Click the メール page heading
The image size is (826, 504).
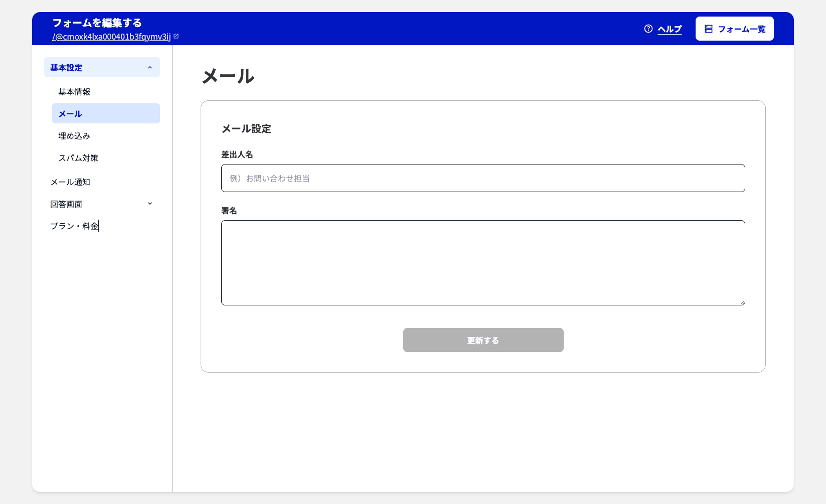[x=228, y=76]
